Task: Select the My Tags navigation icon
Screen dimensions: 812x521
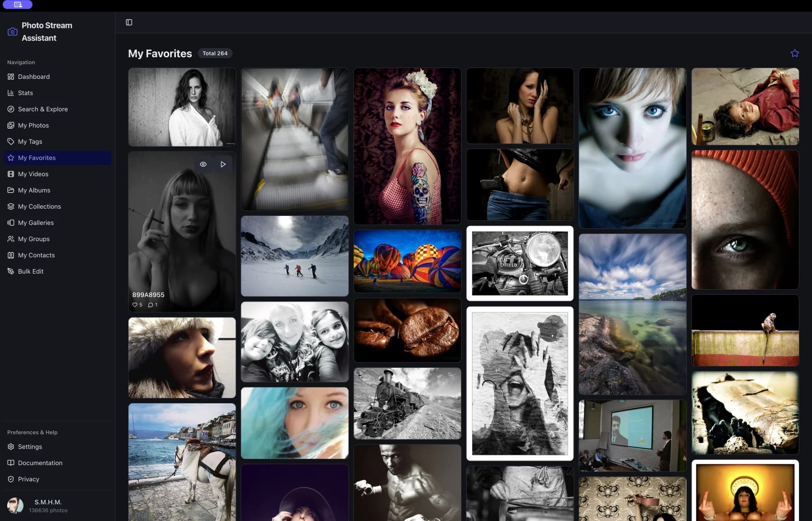Action: (10, 142)
